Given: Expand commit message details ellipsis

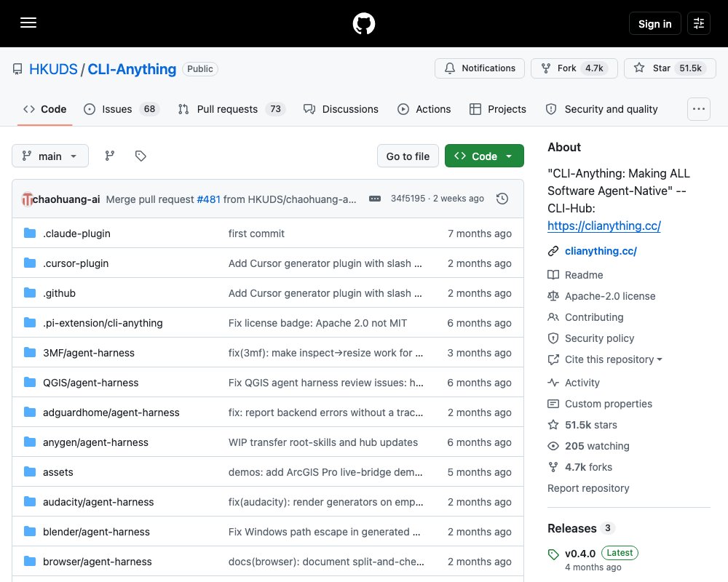Looking at the screenshot, I should click(x=375, y=199).
